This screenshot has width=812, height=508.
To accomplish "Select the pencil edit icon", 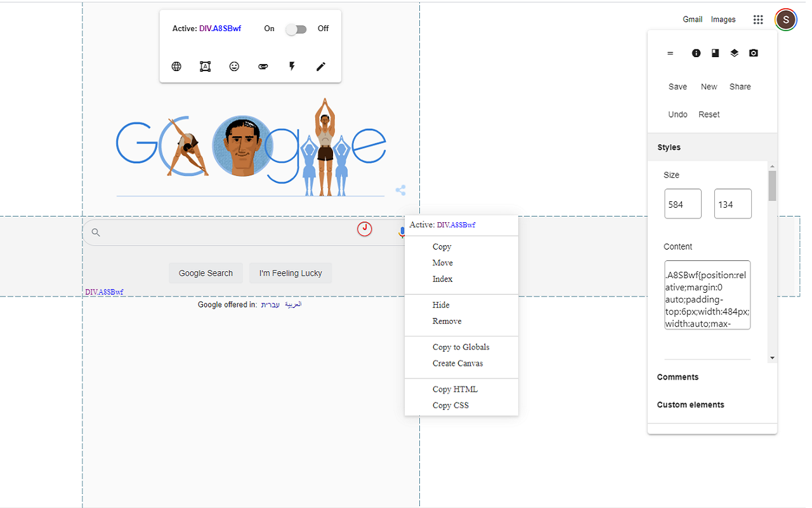I will pos(321,67).
